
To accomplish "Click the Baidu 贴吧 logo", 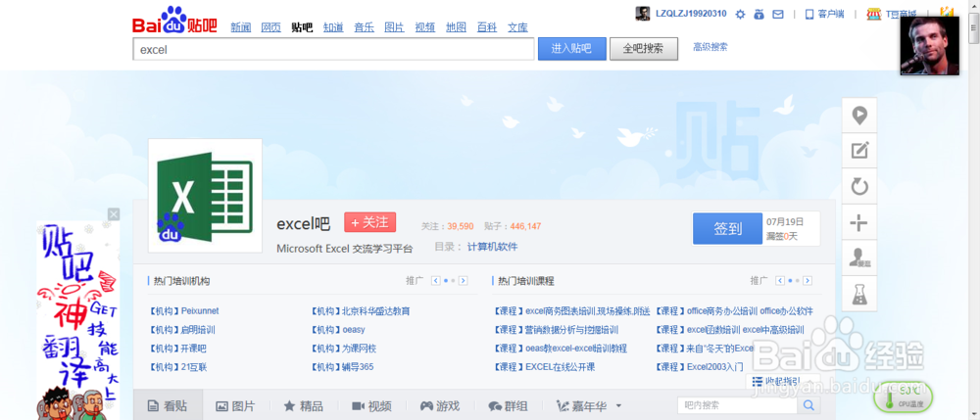I will click(x=174, y=20).
